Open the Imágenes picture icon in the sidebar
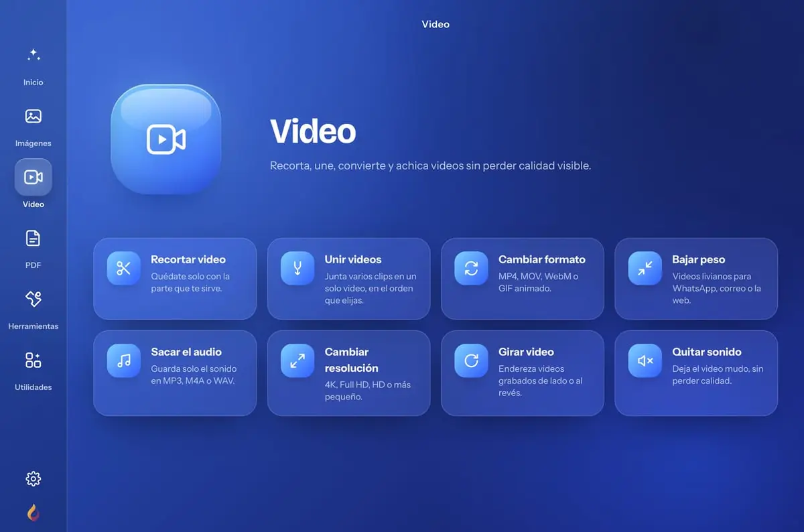This screenshot has width=804, height=532. pos(33,116)
